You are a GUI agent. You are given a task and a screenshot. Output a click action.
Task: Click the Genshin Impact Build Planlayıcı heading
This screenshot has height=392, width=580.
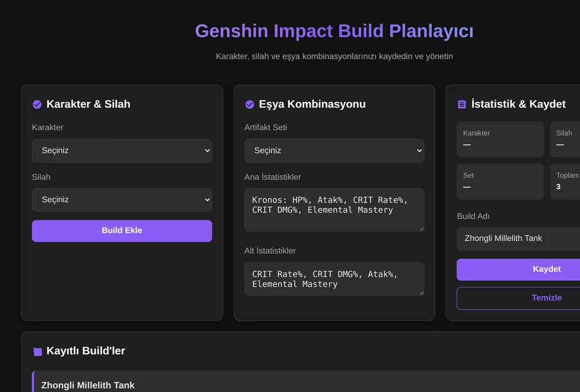[334, 31]
